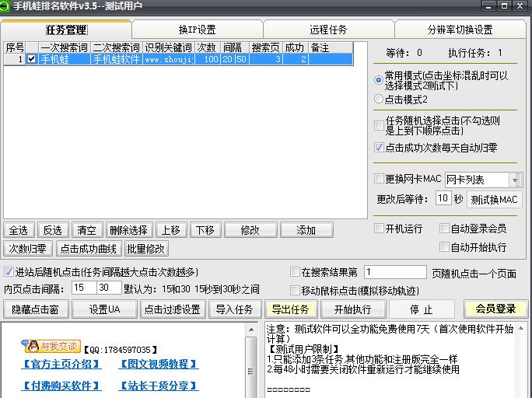Open the 官方主页介绍 link
Viewport: 532px width, 398px height.
coord(61,364)
